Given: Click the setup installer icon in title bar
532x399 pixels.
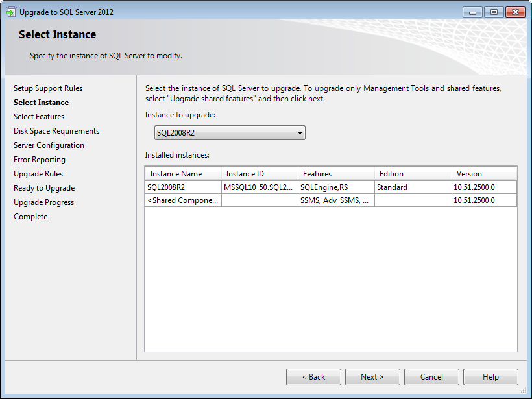Looking at the screenshot, I should pyautogui.click(x=11, y=12).
